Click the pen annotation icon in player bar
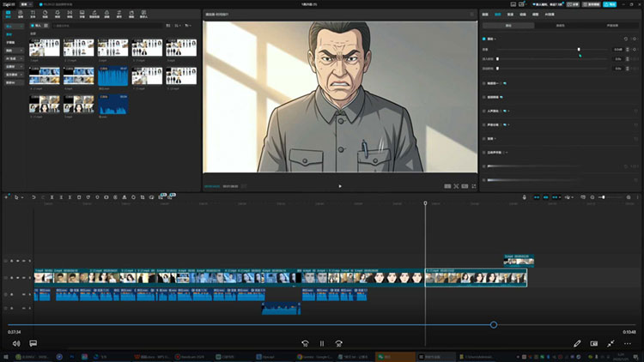Image resolution: width=644 pixels, height=362 pixels. pyautogui.click(x=577, y=343)
